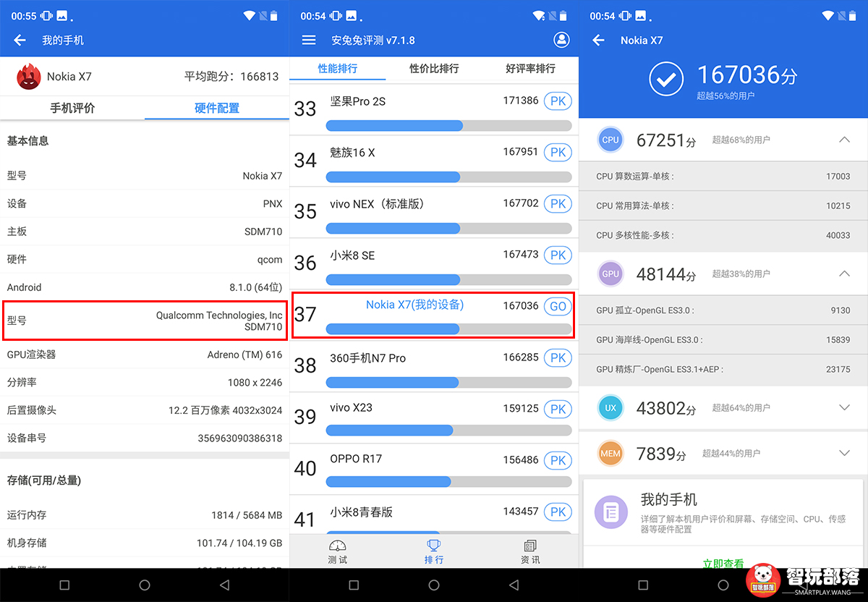This screenshot has width=868, height=602.
Task: Open the 资讯 news tab
Action: point(530,552)
